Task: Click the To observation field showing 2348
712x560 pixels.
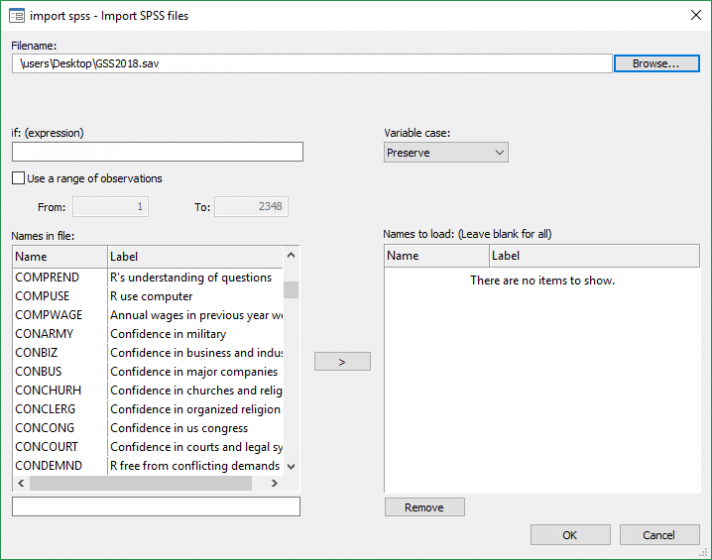Action: (x=251, y=207)
